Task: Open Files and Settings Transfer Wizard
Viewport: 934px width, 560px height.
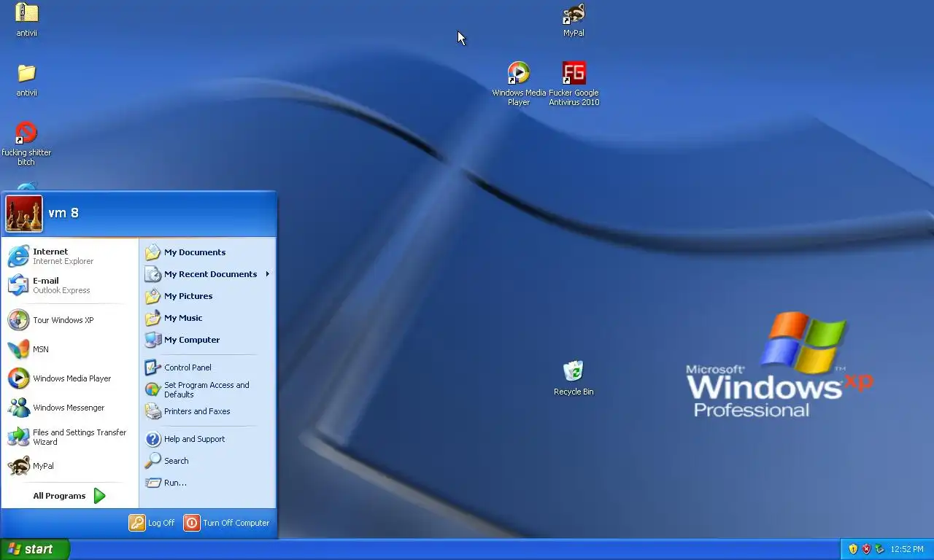Action: pos(70,437)
